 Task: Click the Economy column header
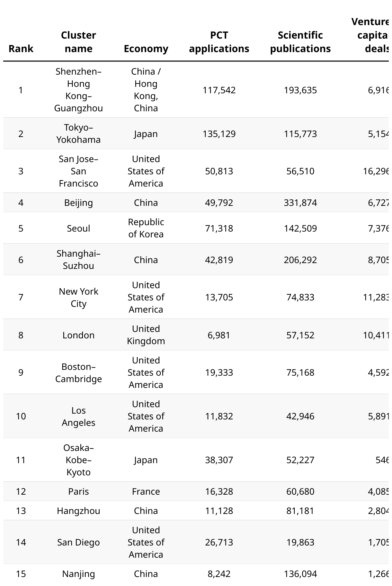point(146,49)
